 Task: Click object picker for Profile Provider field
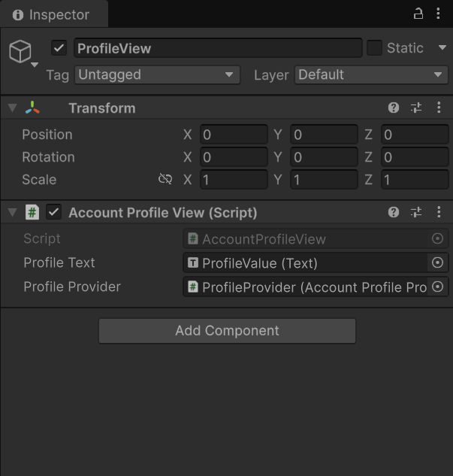coord(437,287)
